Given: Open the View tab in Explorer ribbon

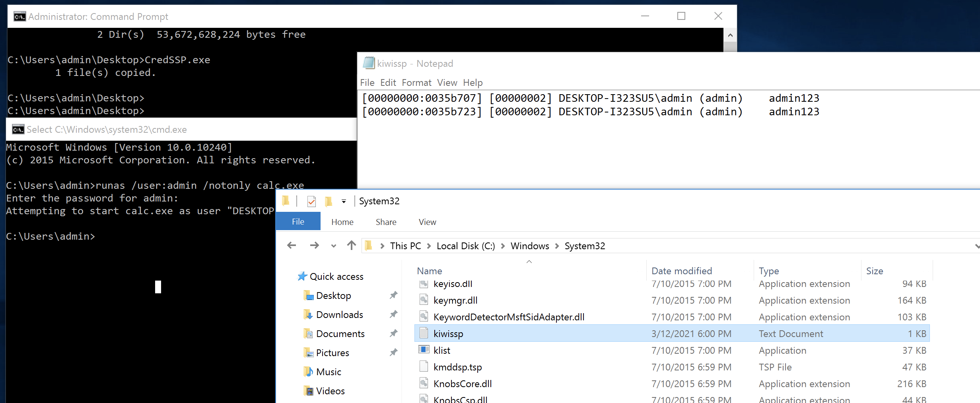Looking at the screenshot, I should pyautogui.click(x=427, y=222).
